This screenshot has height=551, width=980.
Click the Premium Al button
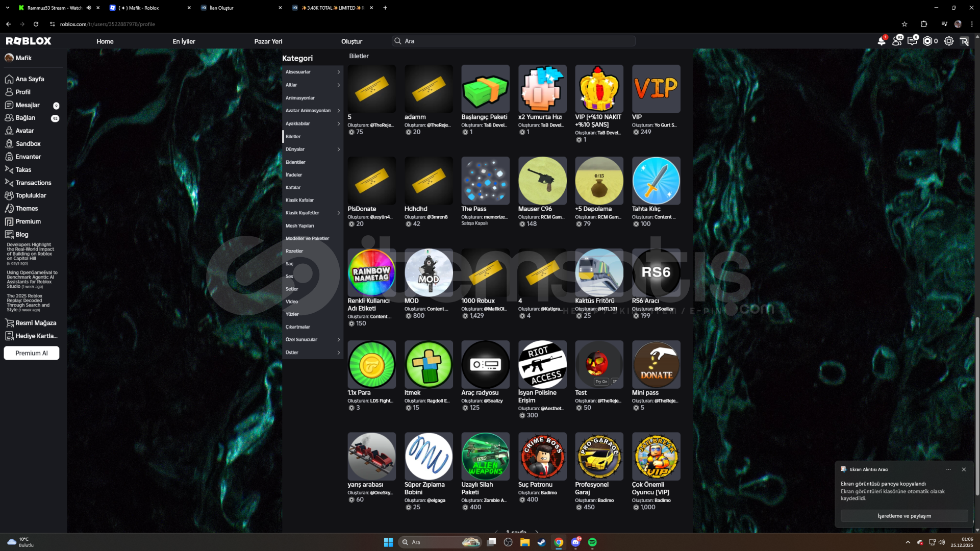click(32, 353)
